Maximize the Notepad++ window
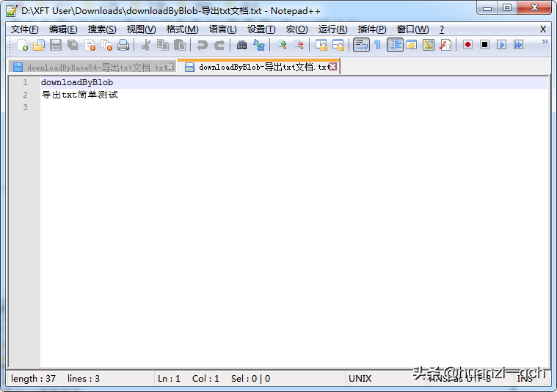Image resolution: width=557 pixels, height=392 pixels. pyautogui.click(x=507, y=7)
